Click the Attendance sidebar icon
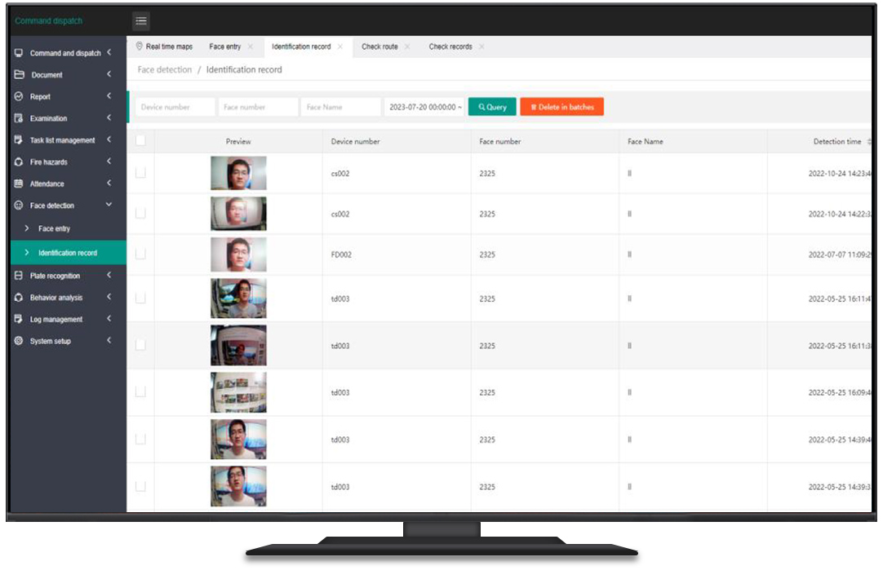The width and height of the screenshot is (883, 588). click(19, 183)
